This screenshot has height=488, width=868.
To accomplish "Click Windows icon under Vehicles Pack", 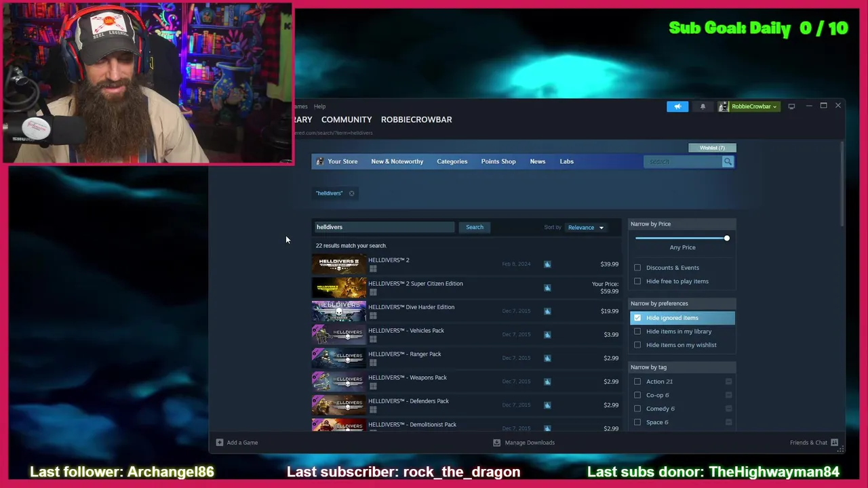I will click(373, 339).
